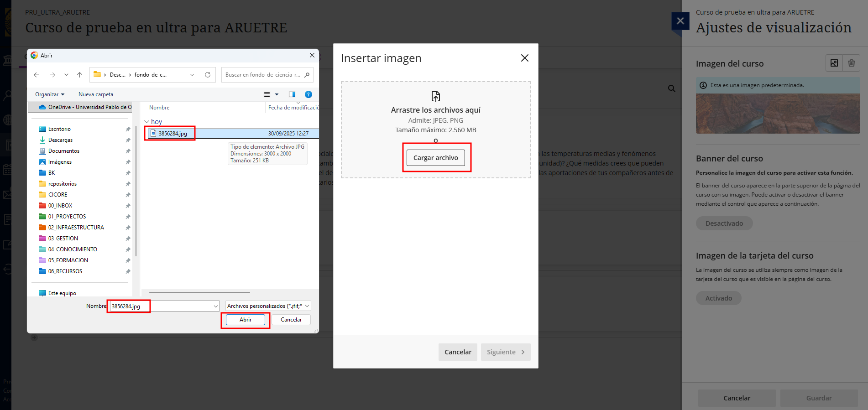Screen dimensions: 868x410
Task: Click Abrir to open selected file
Action: [x=246, y=320]
